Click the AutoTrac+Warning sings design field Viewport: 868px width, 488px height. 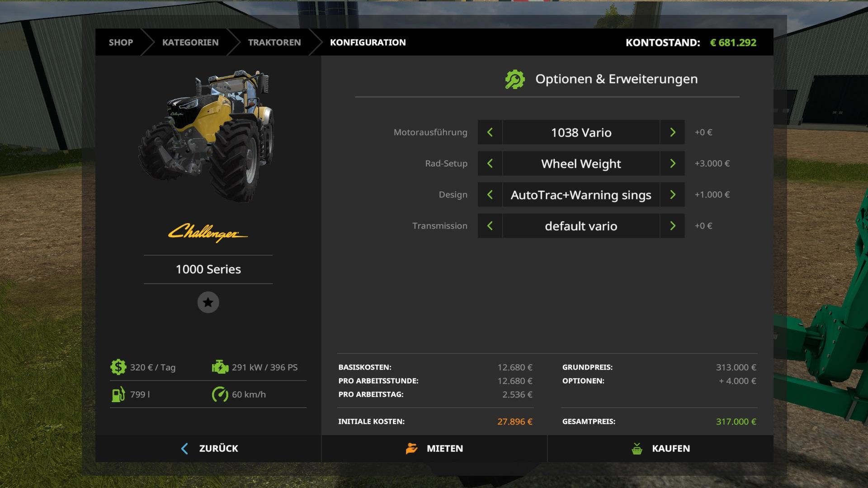click(x=581, y=195)
